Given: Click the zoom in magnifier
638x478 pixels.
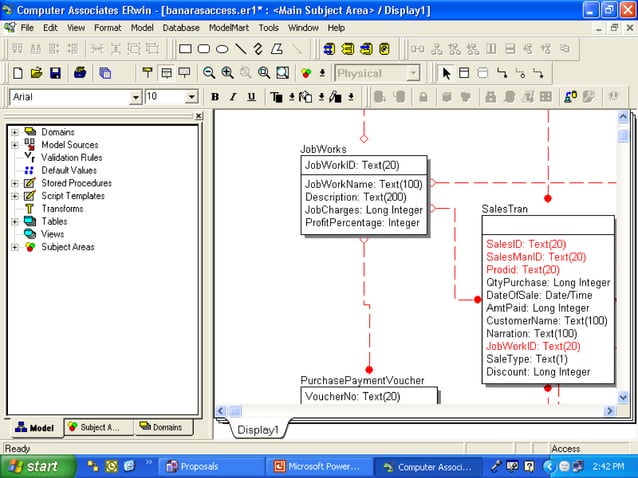Looking at the screenshot, I should 227,73.
